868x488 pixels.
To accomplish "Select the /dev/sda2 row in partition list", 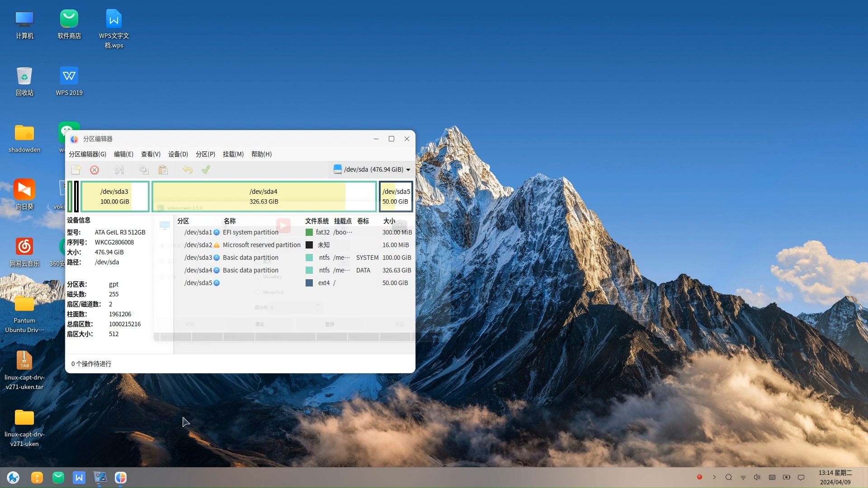I will click(294, 245).
